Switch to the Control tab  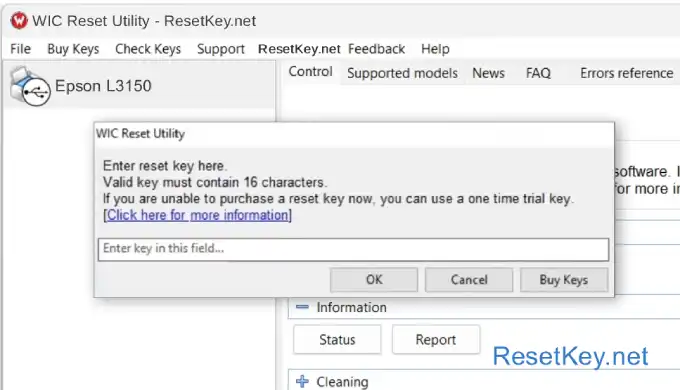311,72
